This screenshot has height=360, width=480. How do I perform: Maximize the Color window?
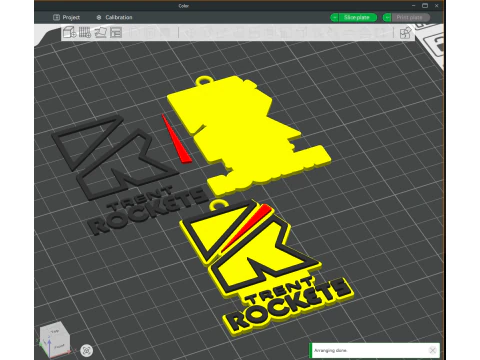[x=425, y=6]
